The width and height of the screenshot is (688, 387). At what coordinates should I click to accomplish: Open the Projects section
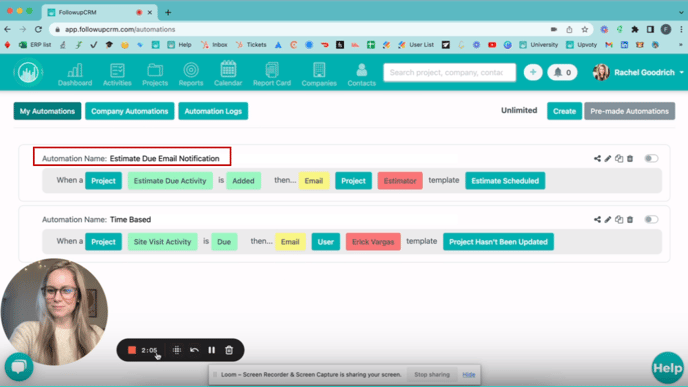155,74
